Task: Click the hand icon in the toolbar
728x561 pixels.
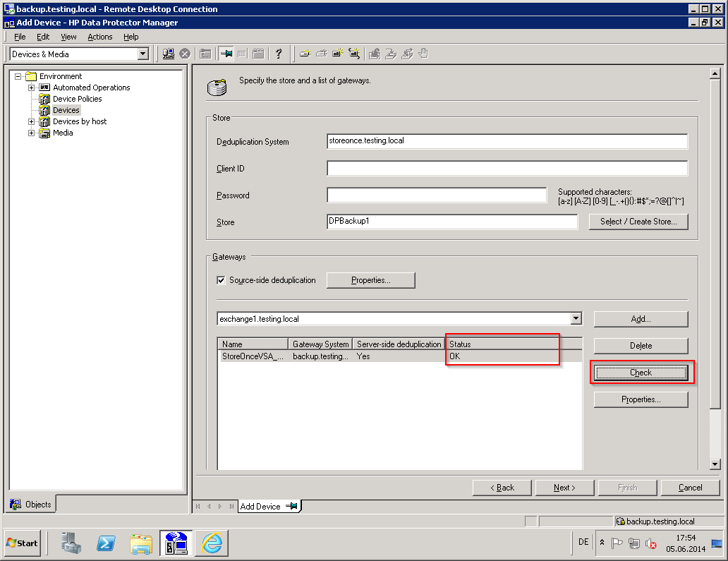Action: (x=423, y=54)
